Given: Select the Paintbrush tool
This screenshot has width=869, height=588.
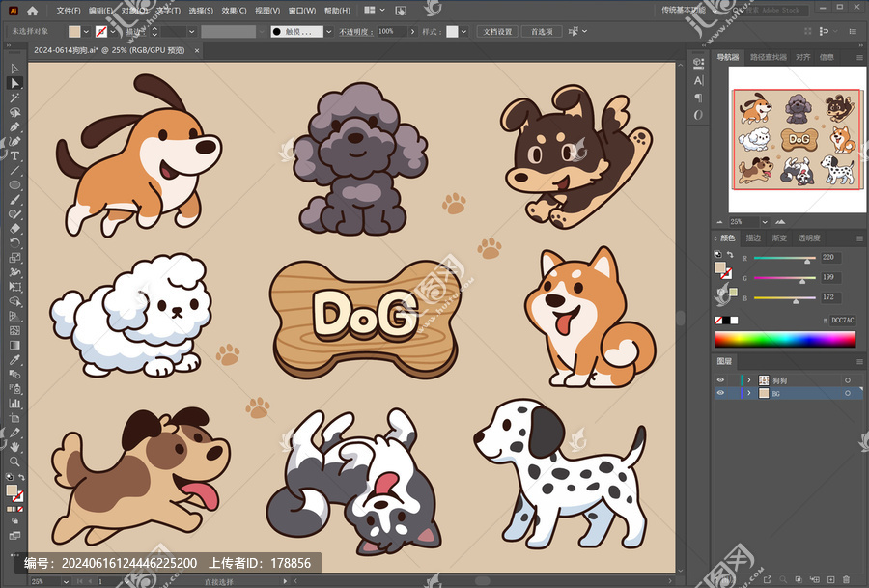Looking at the screenshot, I should 14,200.
